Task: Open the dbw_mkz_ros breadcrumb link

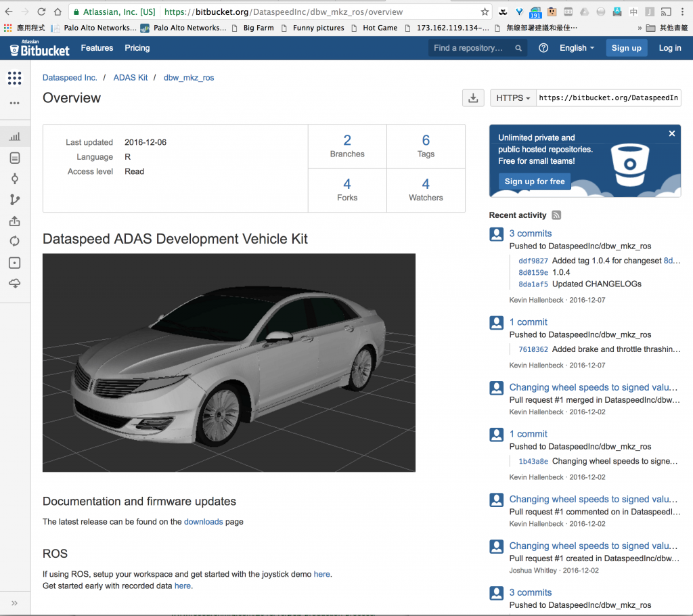Action: (x=189, y=78)
